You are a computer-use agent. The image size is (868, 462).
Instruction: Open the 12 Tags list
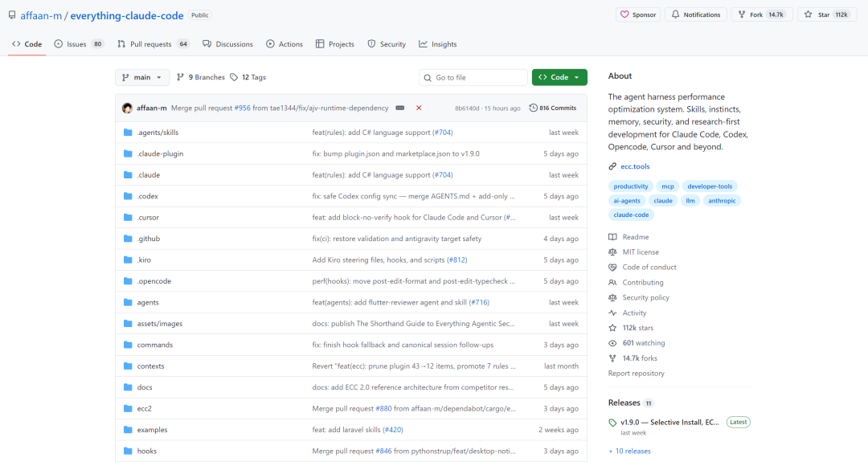[248, 77]
